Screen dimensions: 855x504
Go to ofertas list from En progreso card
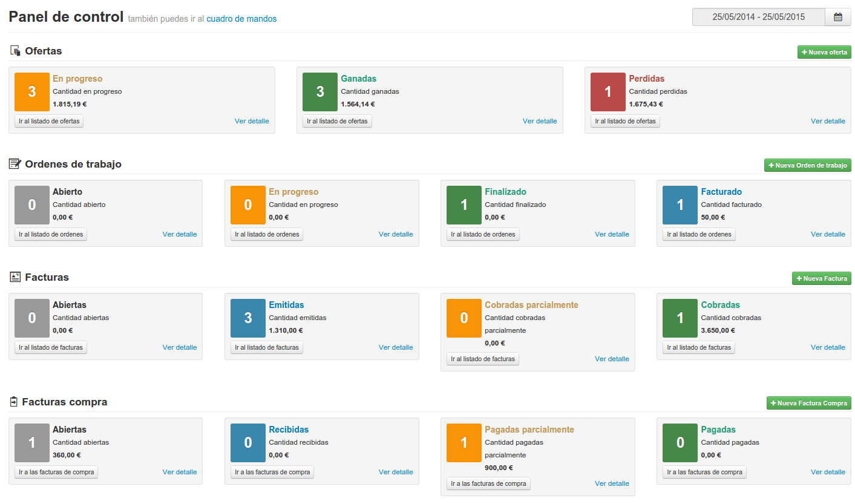[49, 121]
